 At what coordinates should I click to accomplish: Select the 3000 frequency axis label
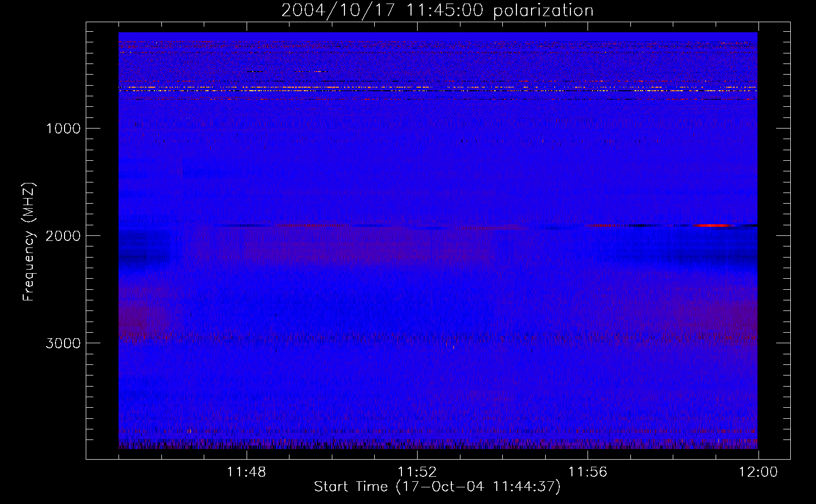(63, 343)
